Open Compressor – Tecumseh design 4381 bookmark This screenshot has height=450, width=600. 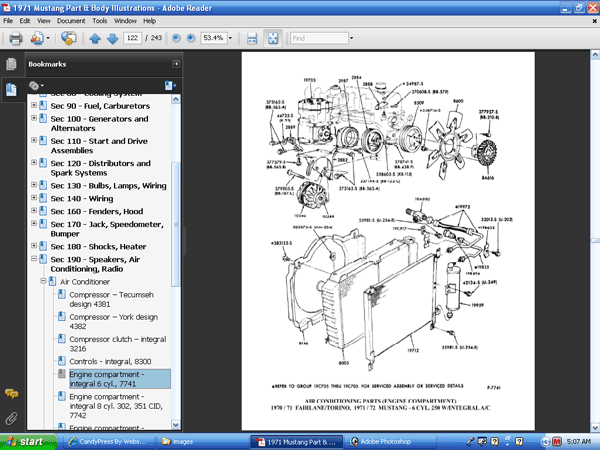(111, 299)
